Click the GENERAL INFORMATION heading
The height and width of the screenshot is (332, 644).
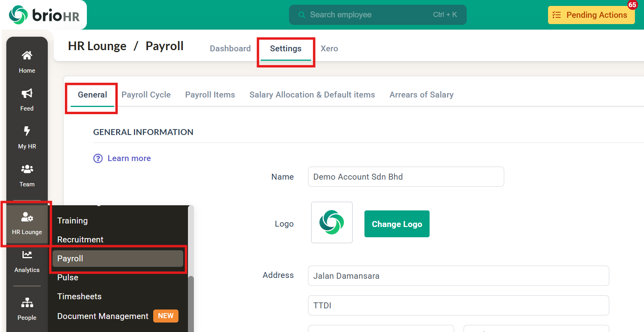[143, 132]
